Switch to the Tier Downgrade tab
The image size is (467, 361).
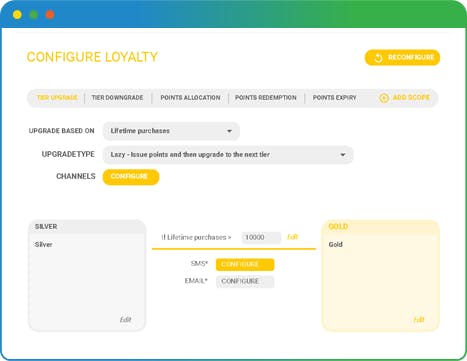pyautogui.click(x=117, y=98)
